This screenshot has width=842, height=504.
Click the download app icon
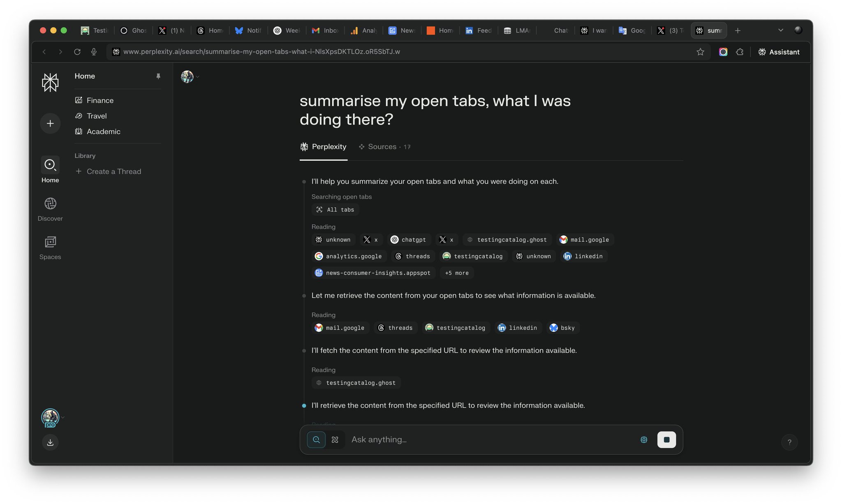(x=50, y=442)
